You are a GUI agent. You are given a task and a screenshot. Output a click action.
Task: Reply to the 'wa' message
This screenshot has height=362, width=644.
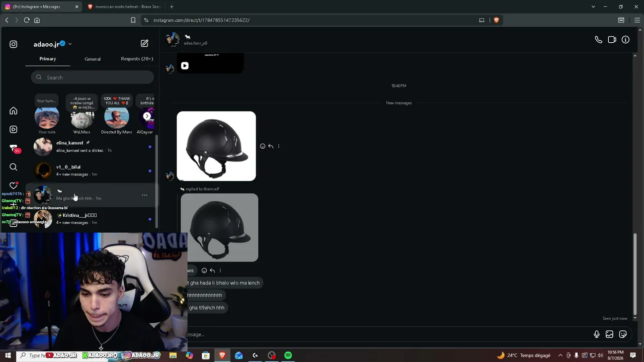click(212, 270)
